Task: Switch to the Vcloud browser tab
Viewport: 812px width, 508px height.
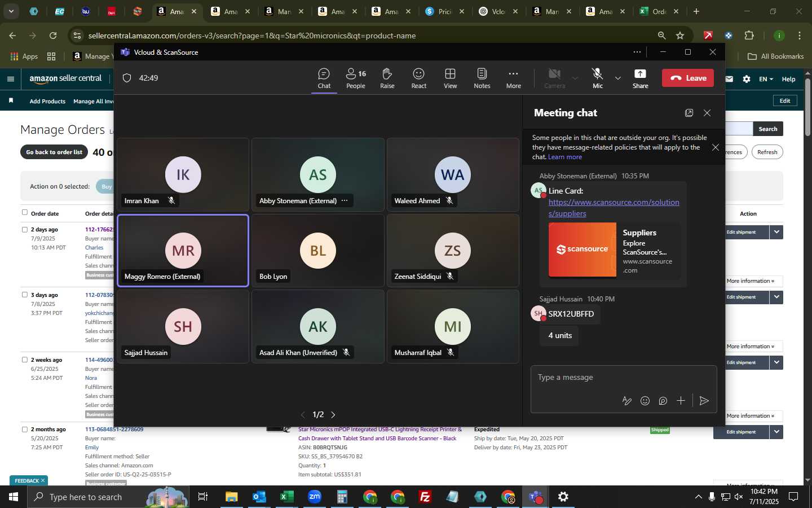Action: tap(498, 11)
